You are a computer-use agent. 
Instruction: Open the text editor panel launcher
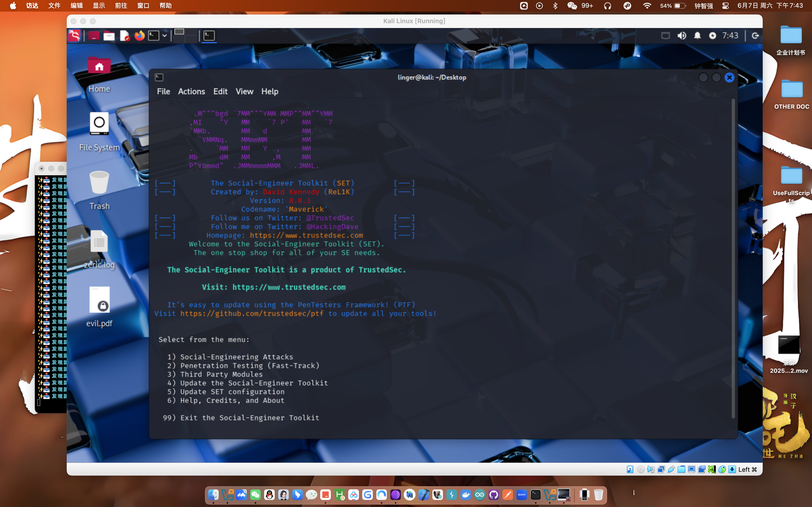[x=124, y=35]
